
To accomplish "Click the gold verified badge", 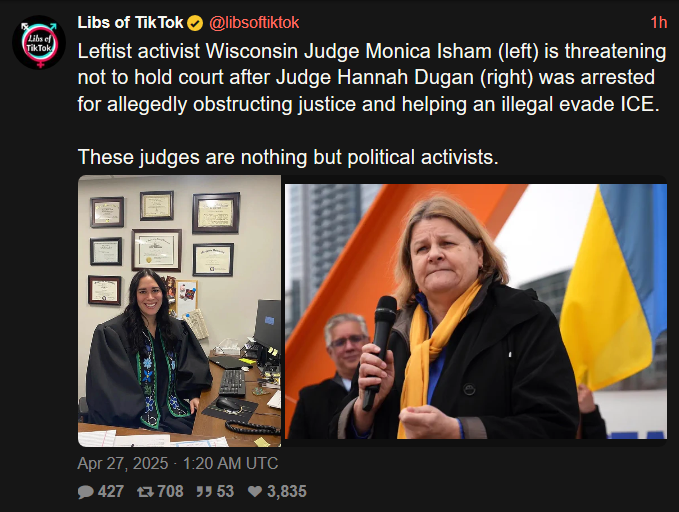I will click(193, 22).
